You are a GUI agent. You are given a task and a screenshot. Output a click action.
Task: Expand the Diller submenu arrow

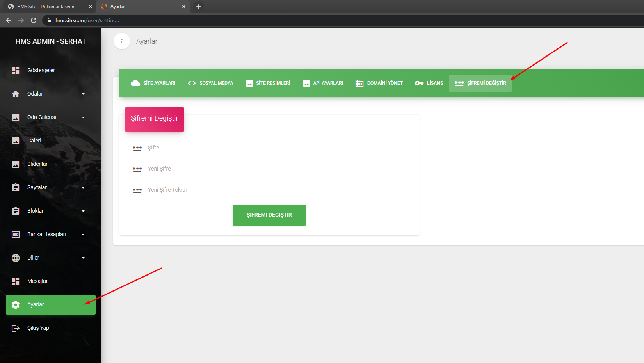click(x=83, y=258)
